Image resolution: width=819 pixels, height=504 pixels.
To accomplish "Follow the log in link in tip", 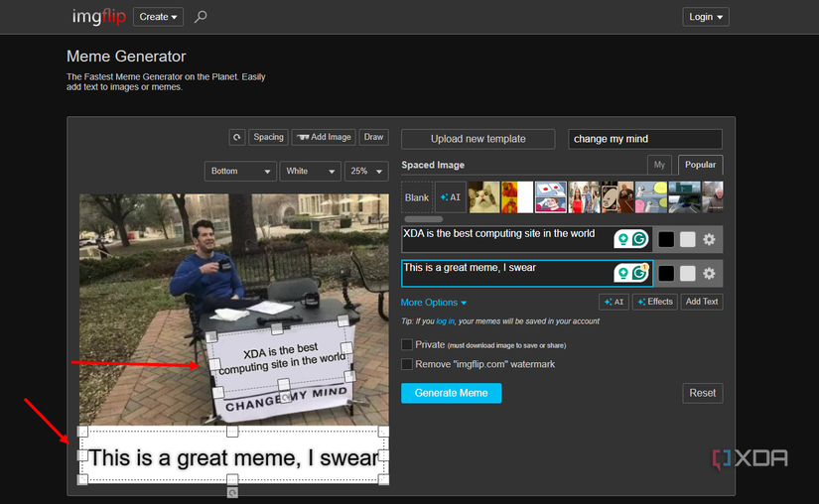I will (445, 321).
